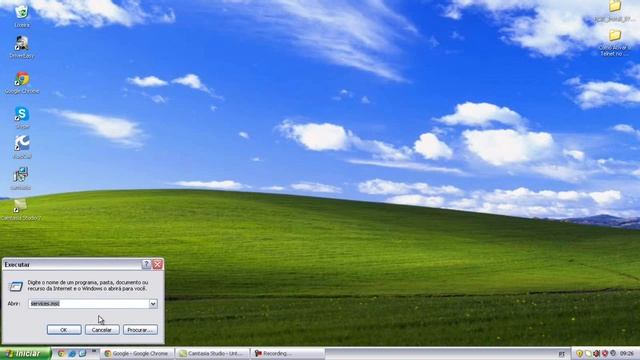Close the Executar dialog
640x360 pixels.
[x=158, y=264]
